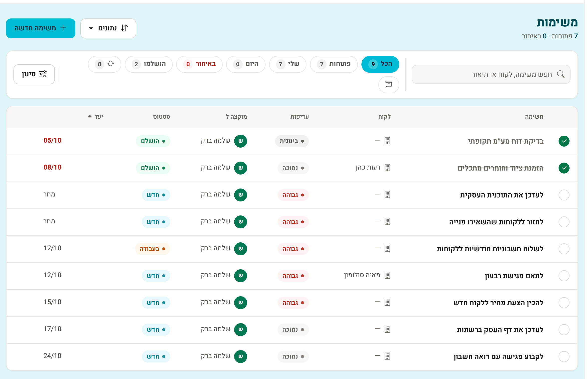Select the היום filter tab
This screenshot has width=588, height=379.
click(246, 64)
